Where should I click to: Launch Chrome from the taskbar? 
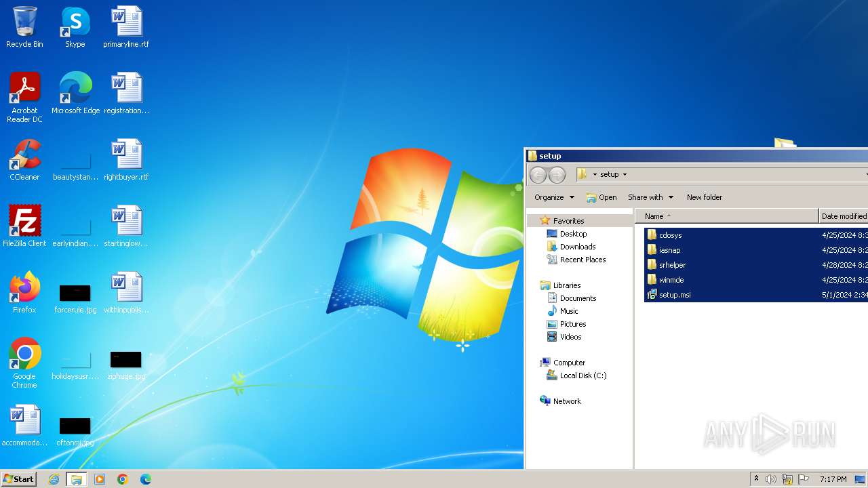(123, 479)
